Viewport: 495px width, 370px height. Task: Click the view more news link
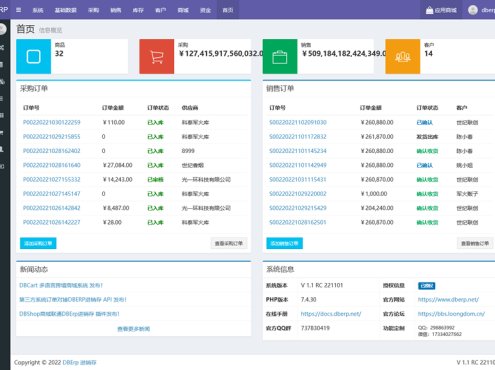134,329
